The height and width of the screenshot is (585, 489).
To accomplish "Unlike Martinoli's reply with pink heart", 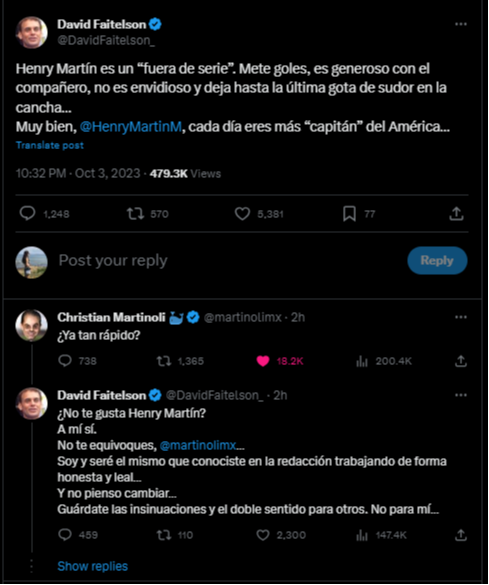I will [263, 361].
